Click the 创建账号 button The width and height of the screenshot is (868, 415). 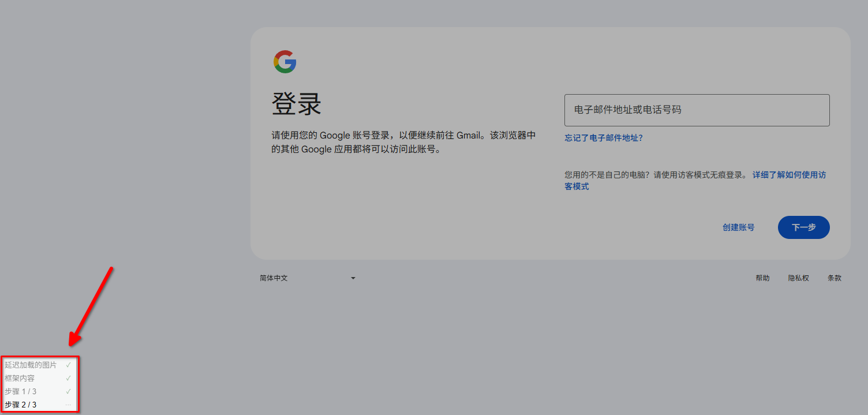738,227
